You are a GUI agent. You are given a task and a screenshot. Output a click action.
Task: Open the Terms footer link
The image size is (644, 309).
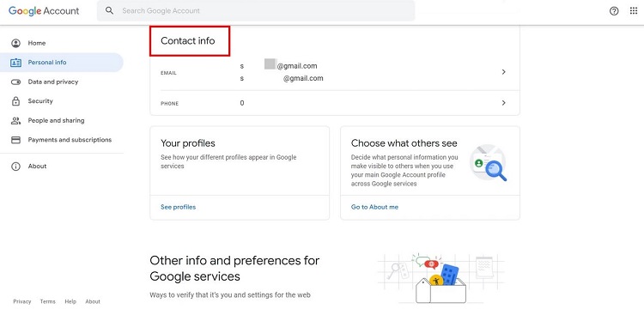[47, 301]
